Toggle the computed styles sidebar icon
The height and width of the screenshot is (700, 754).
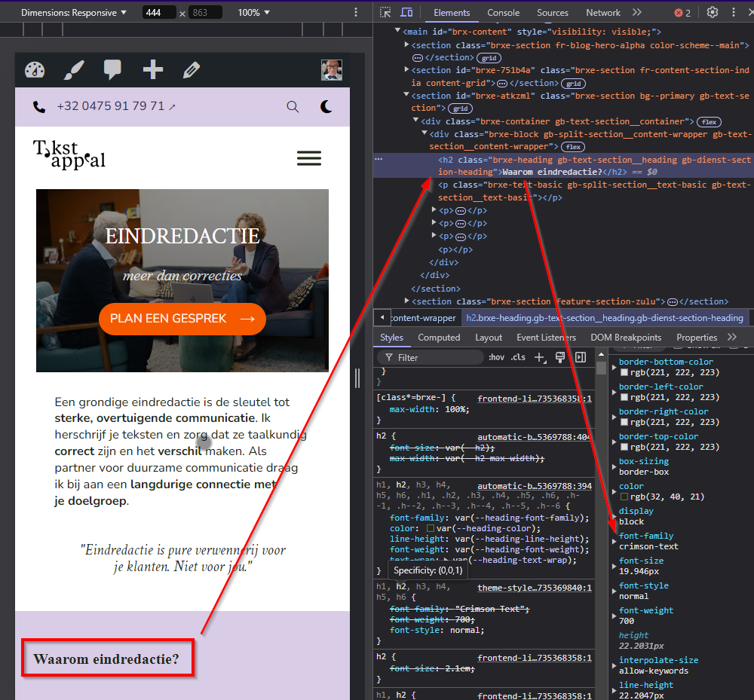tap(581, 357)
